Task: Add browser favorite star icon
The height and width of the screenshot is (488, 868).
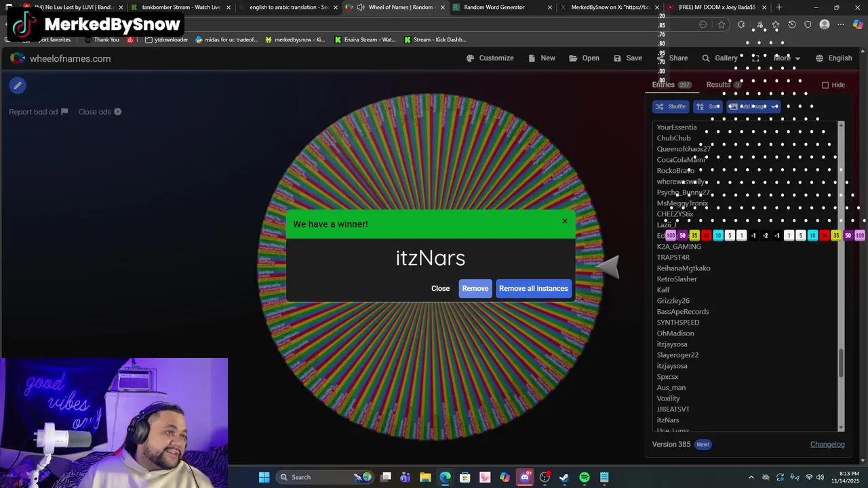Action: click(722, 24)
